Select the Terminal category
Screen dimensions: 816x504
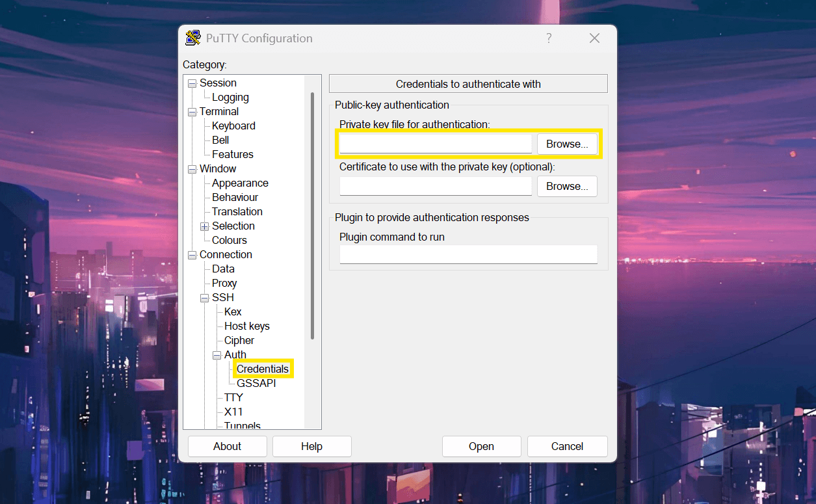point(219,111)
